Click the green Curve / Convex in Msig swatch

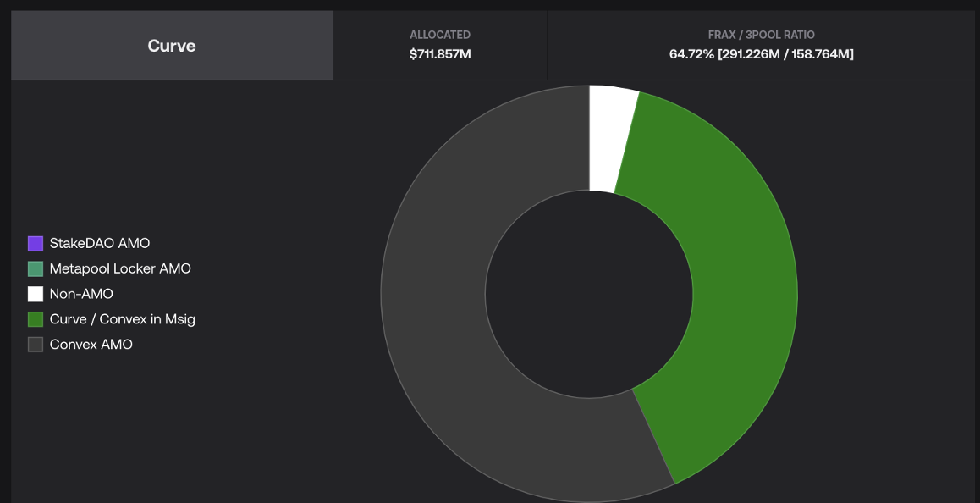[36, 320]
